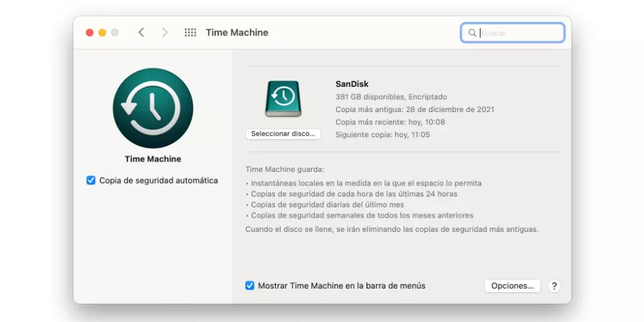Screen dimensions: 644x322
Task: Click the magnifying glass in search field
Action: click(472, 33)
